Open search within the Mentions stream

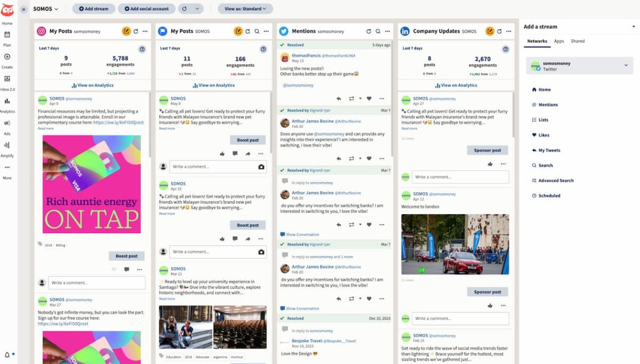377,31
